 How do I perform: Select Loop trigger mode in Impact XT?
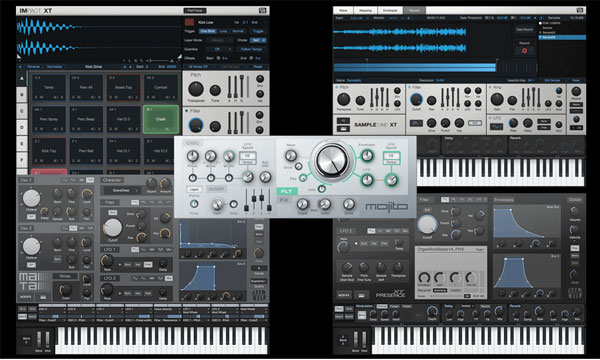pyautogui.click(x=223, y=31)
